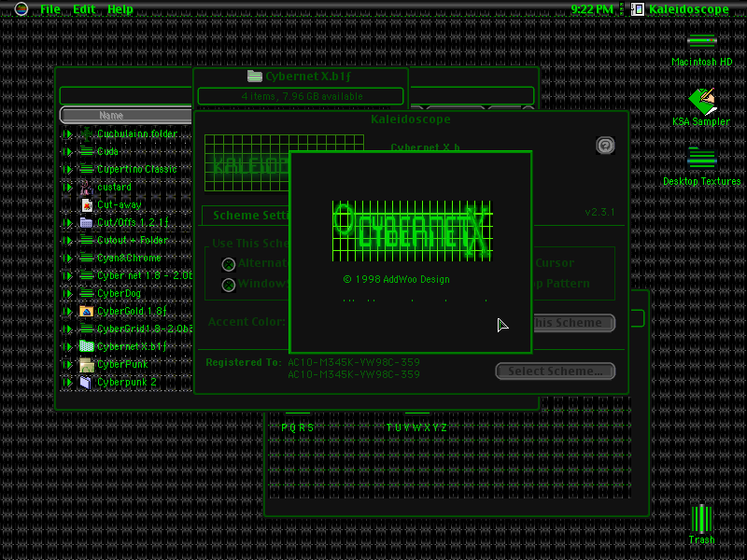
Task: Select the CyberGrid1.8-2.0b3 icon
Action: pos(86,329)
